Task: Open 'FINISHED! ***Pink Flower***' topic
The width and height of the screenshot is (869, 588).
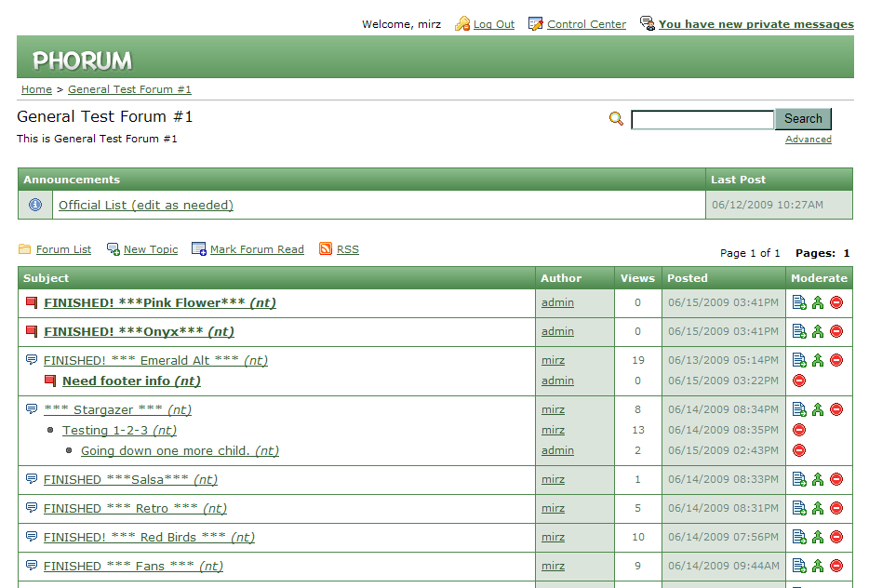Action: tap(160, 302)
